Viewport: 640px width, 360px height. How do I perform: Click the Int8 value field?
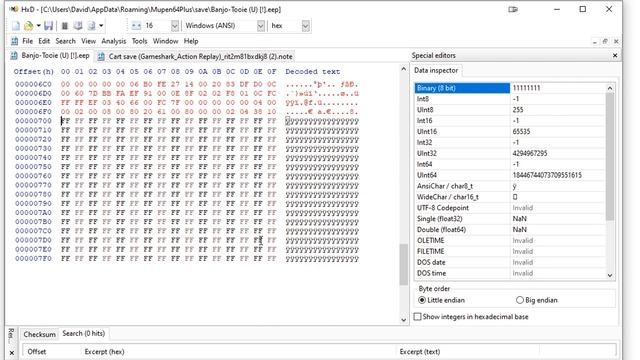(x=558, y=99)
